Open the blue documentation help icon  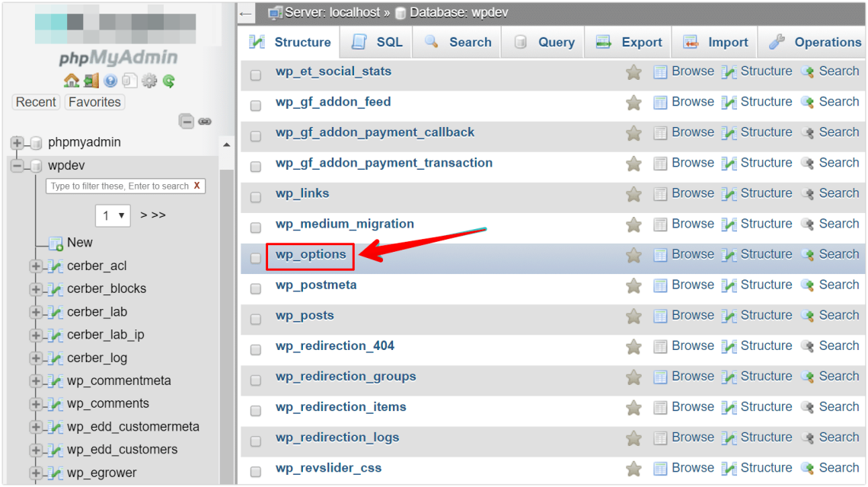pos(111,80)
